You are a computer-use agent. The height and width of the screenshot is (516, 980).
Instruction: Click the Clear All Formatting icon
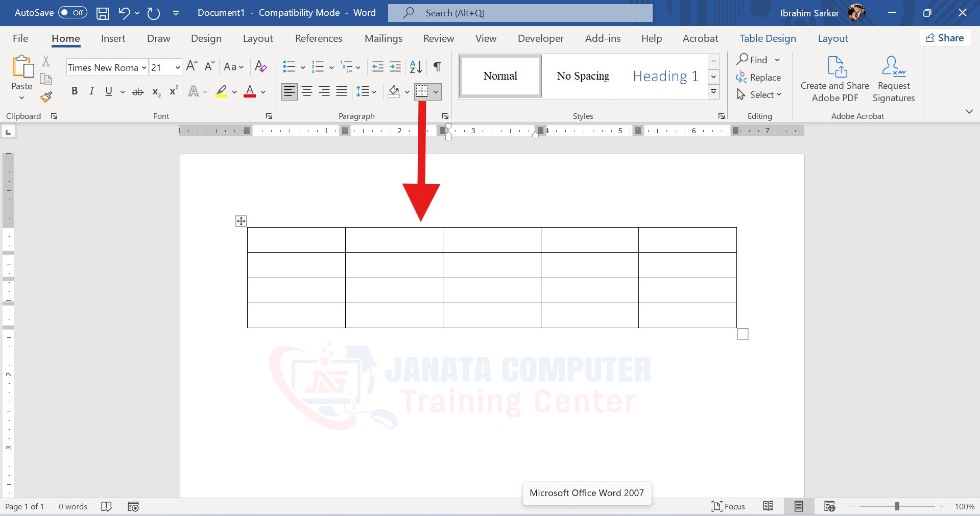coord(260,67)
